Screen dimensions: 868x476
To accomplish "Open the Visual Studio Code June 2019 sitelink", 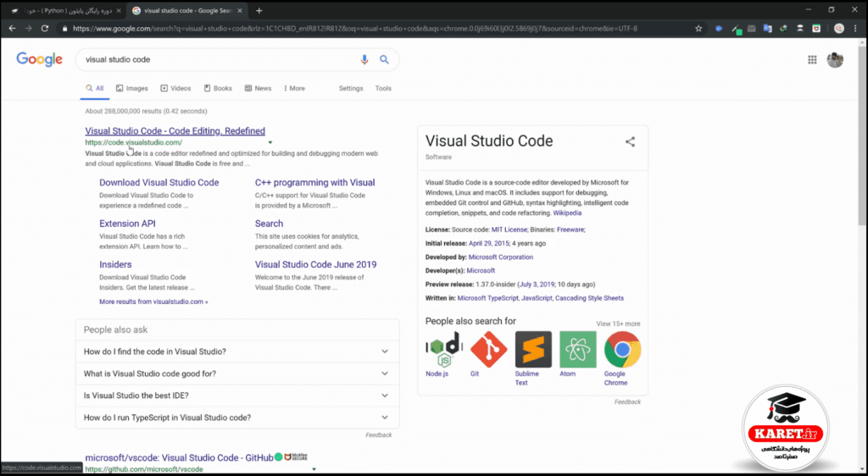I will click(315, 264).
